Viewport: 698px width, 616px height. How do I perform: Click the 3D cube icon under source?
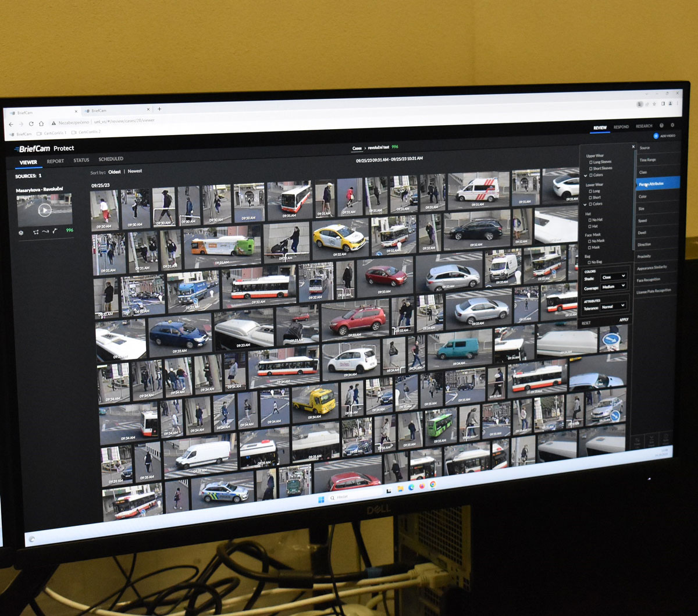point(20,232)
